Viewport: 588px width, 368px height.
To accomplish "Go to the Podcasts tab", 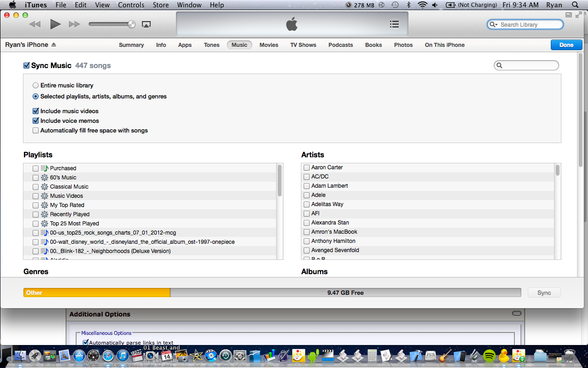I will tap(340, 45).
